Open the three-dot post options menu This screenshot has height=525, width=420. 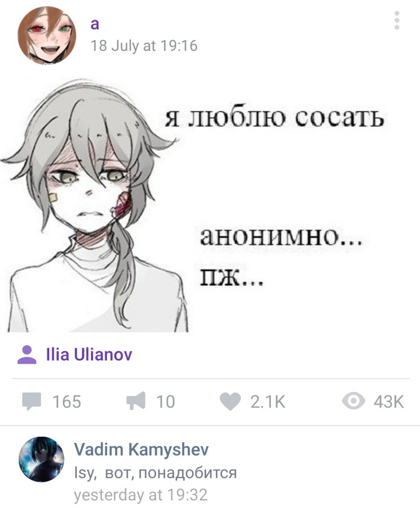(x=396, y=20)
